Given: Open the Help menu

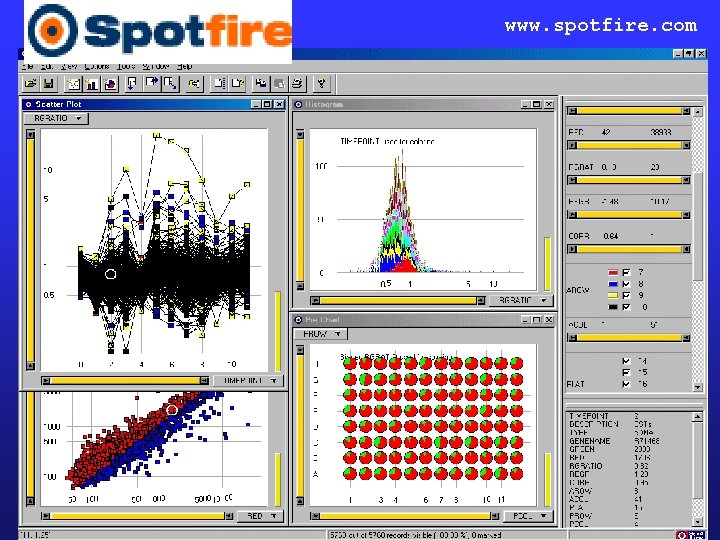Looking at the screenshot, I should point(185,66).
